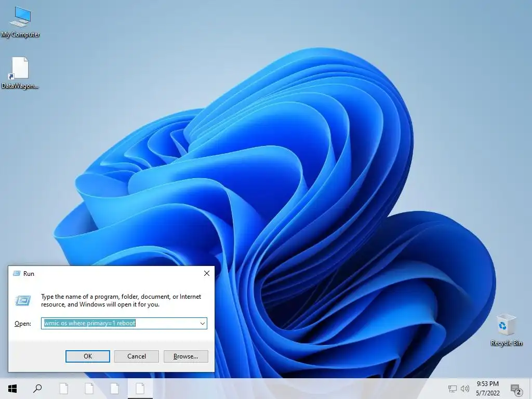Confirm the Run dialog with OK
Image resolution: width=532 pixels, height=399 pixels.
[x=87, y=356]
